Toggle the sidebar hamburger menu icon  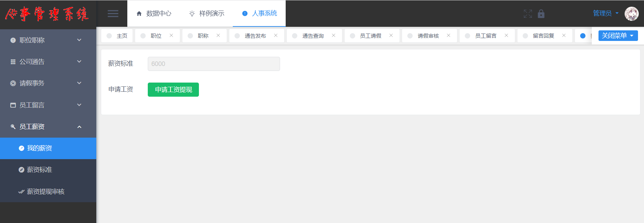[x=113, y=14]
